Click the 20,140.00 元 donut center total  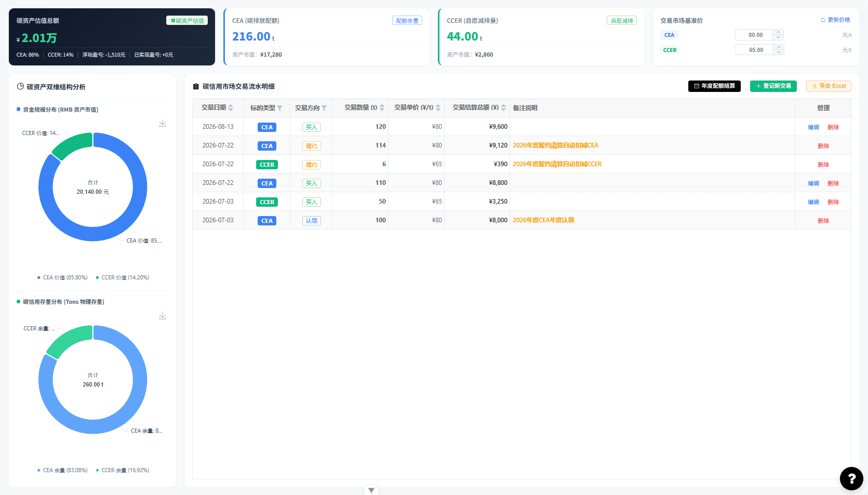coord(93,192)
